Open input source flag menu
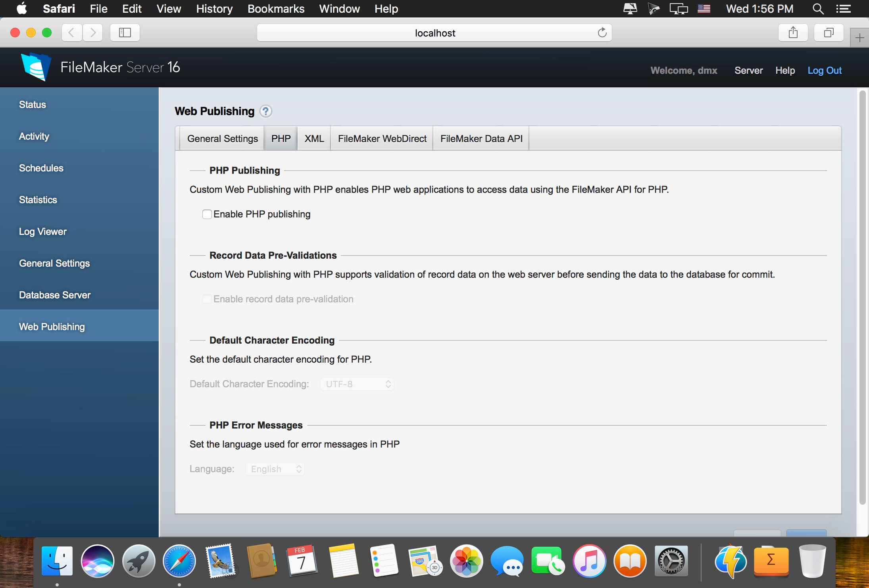 point(704,8)
